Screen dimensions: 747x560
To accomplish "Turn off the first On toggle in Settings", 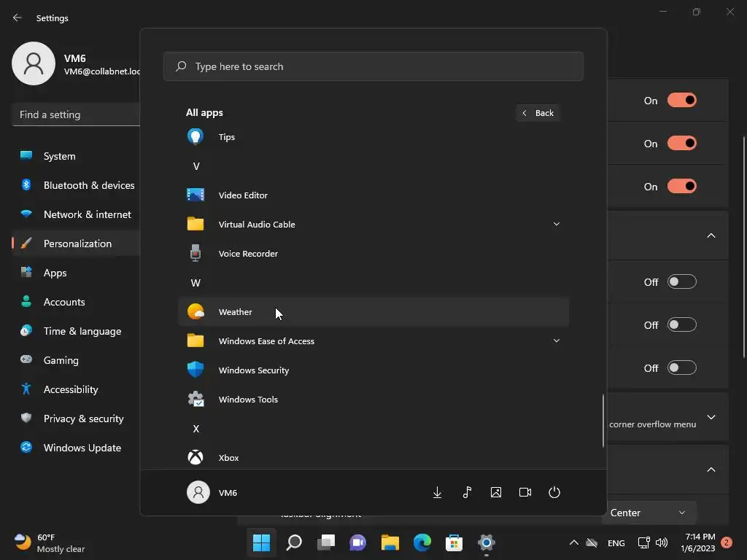I will point(682,100).
